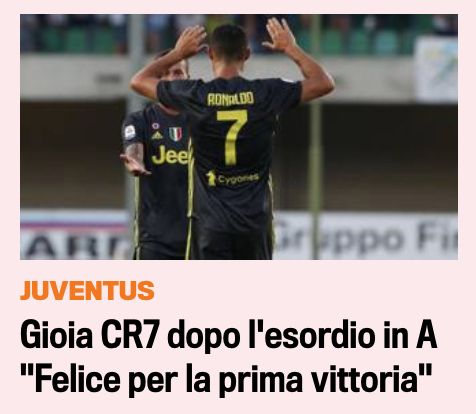The image size is (476, 414).
Task: Click the yellow number 7 on the jersey
Action: click(x=232, y=137)
